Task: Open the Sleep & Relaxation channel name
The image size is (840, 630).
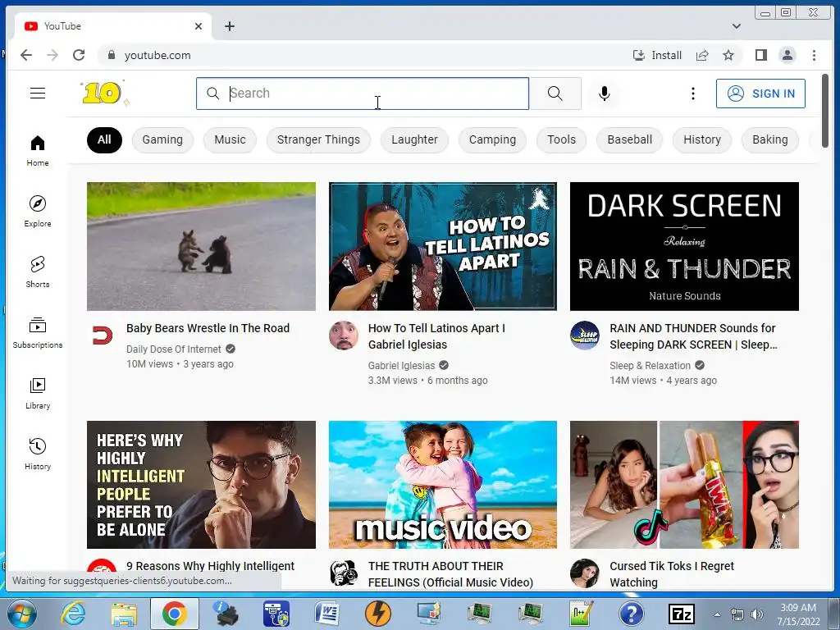Action: (x=650, y=366)
